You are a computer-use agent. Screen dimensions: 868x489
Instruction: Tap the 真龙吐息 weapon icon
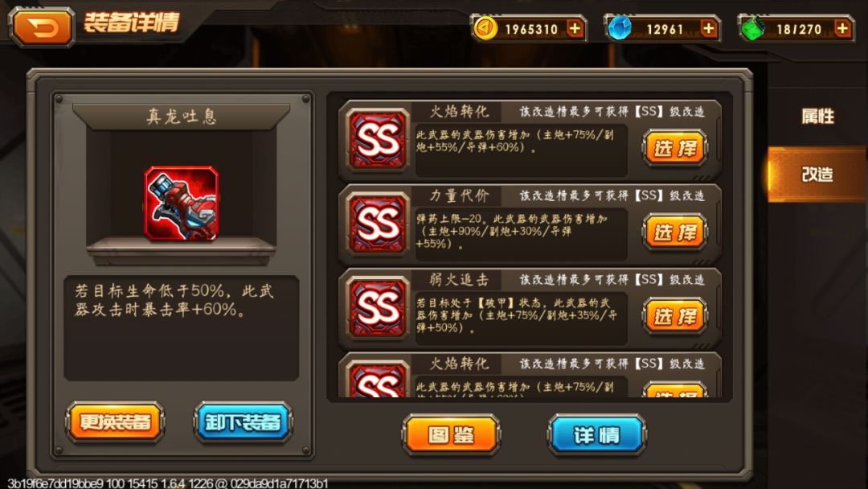coord(182,203)
